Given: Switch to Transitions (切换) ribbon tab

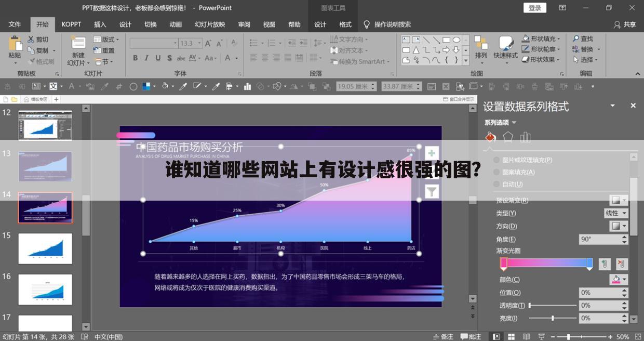Looking at the screenshot, I should (x=151, y=24).
